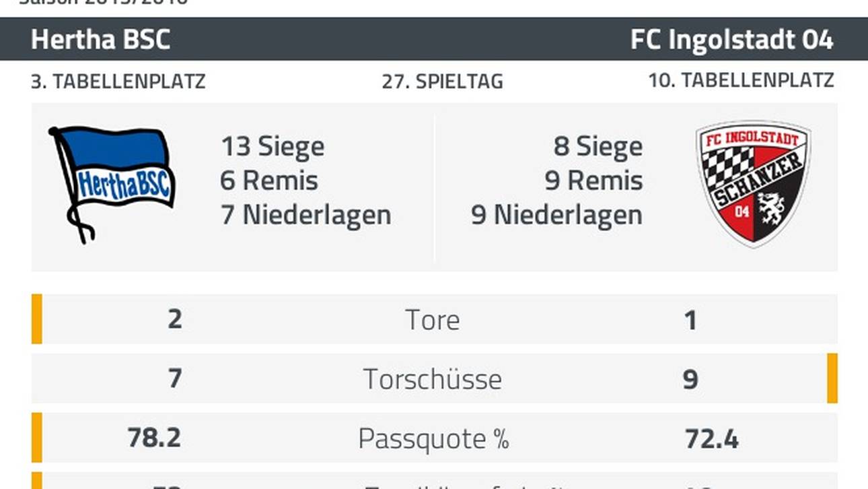The width and height of the screenshot is (868, 489).
Task: Click the Hertha BSC flag logo
Action: pos(112,184)
